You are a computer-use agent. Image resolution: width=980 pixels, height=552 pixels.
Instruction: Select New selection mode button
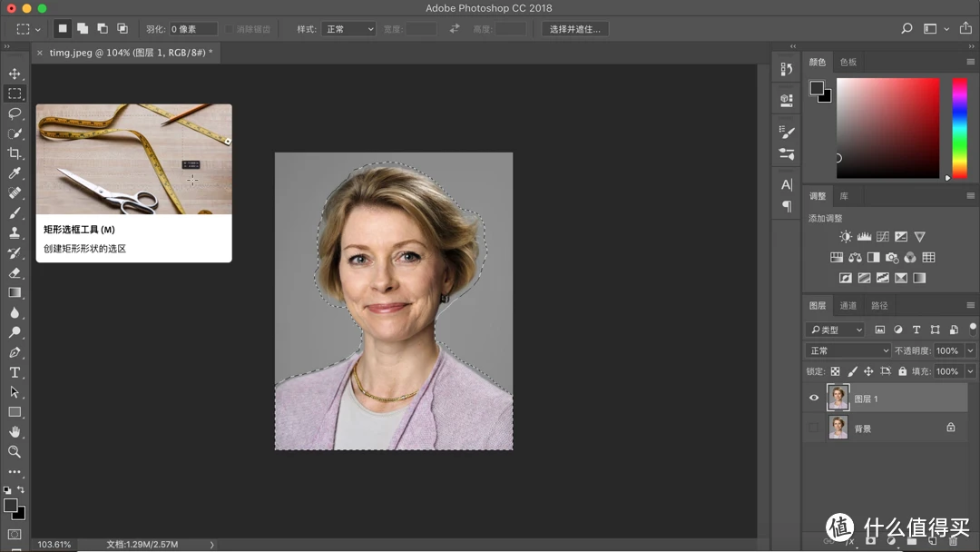click(x=63, y=29)
